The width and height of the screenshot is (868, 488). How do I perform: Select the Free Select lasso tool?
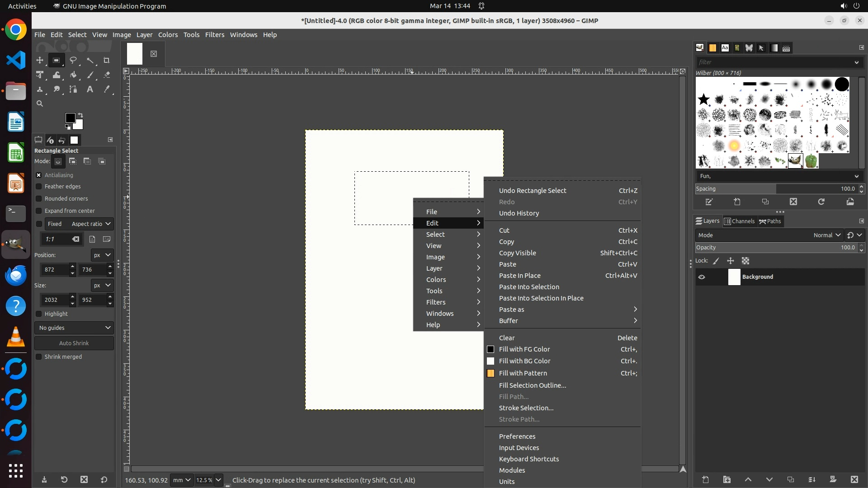coord(73,61)
